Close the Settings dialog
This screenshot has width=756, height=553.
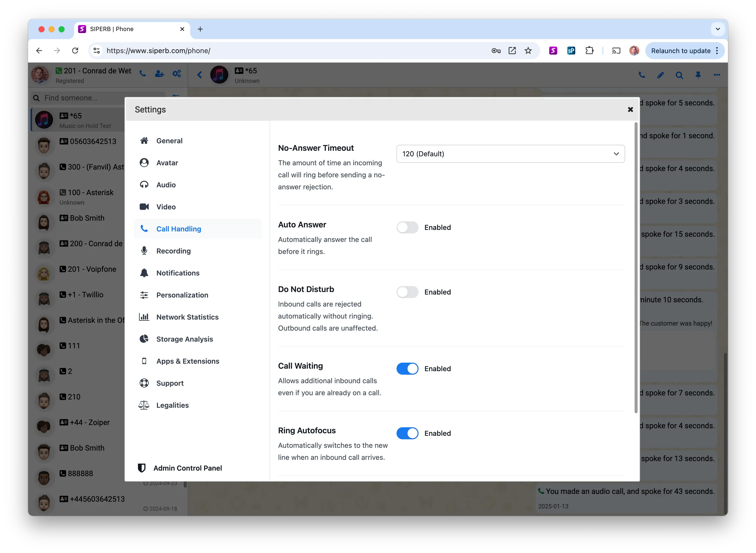pos(630,109)
